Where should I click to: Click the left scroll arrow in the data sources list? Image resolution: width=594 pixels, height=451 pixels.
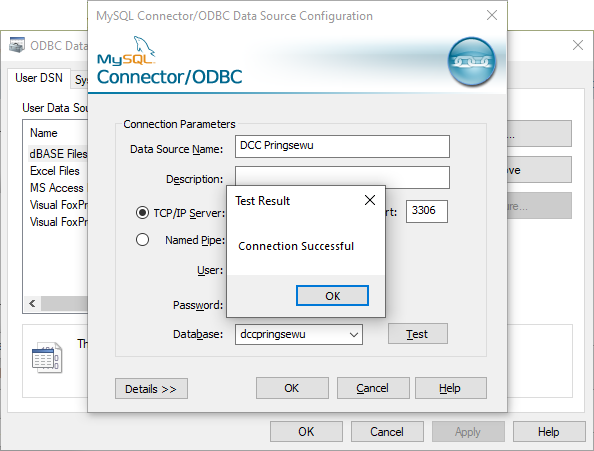32,303
